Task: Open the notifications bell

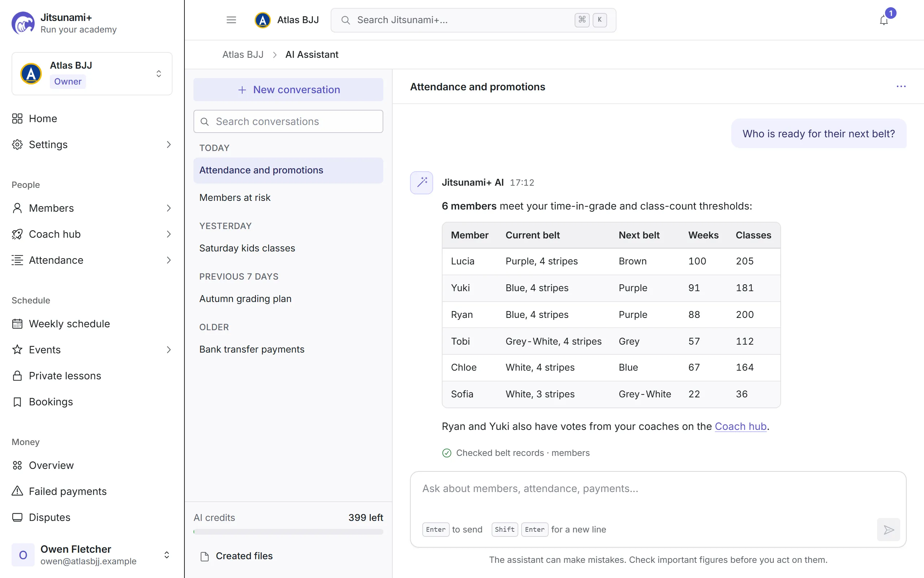Action: 884,20
